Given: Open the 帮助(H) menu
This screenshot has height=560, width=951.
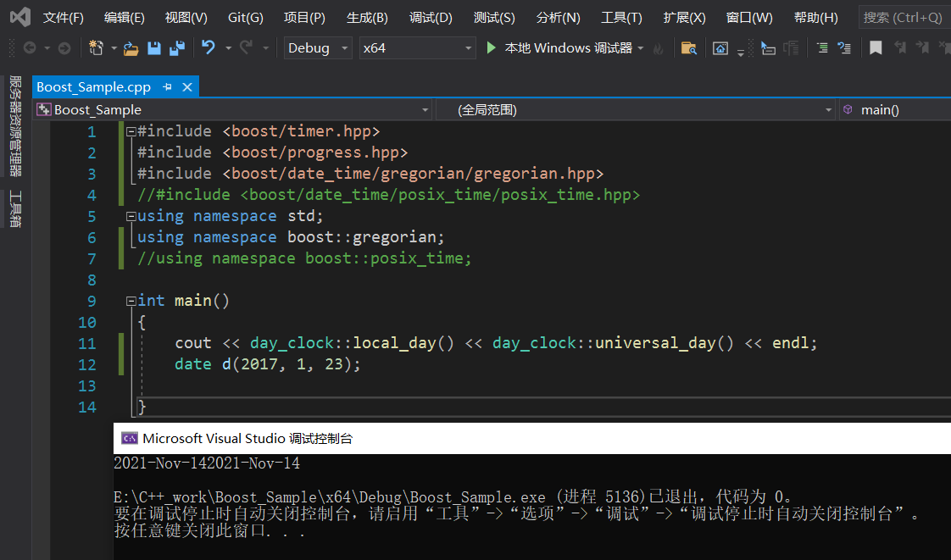Looking at the screenshot, I should click(815, 18).
